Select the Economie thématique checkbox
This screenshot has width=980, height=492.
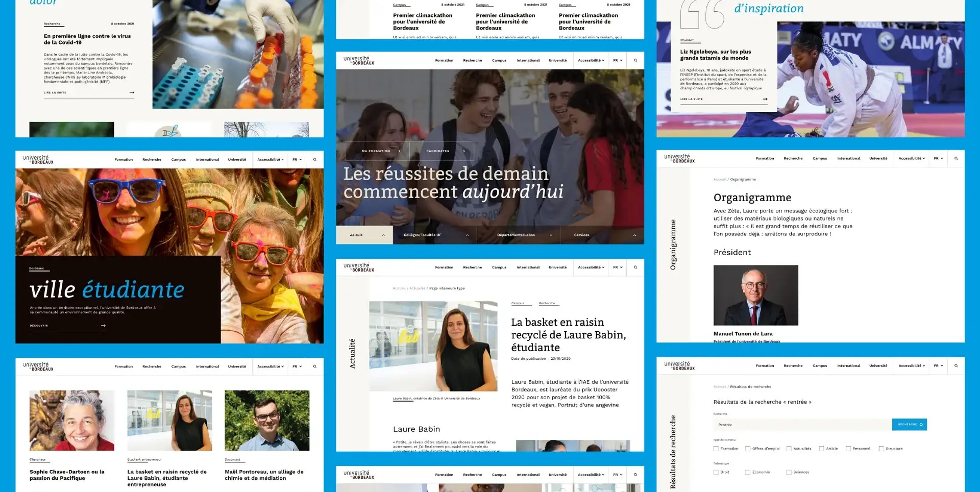point(748,472)
